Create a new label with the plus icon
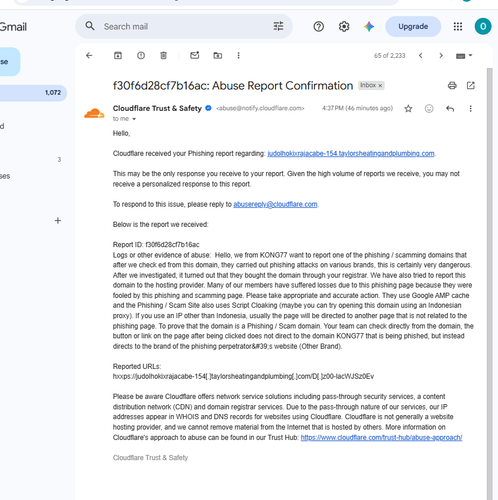This screenshot has height=500, width=498. point(58,221)
